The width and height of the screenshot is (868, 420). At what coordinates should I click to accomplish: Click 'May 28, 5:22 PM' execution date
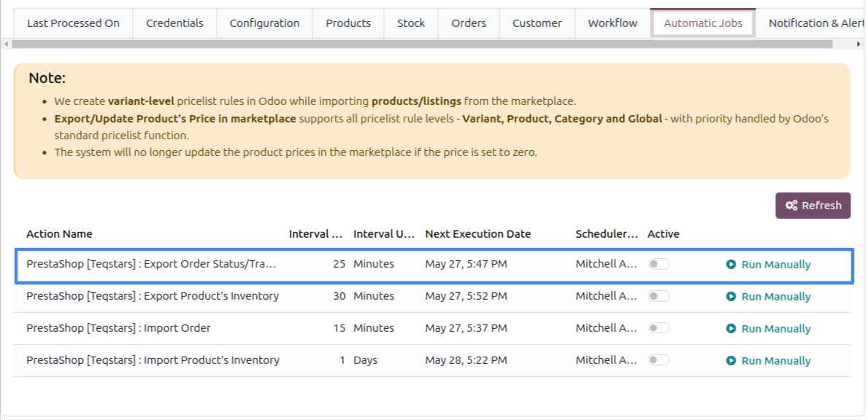click(x=466, y=360)
